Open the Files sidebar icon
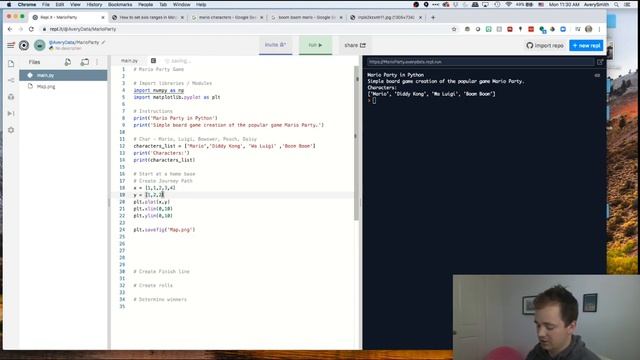This screenshot has height=360, width=640. (11, 64)
